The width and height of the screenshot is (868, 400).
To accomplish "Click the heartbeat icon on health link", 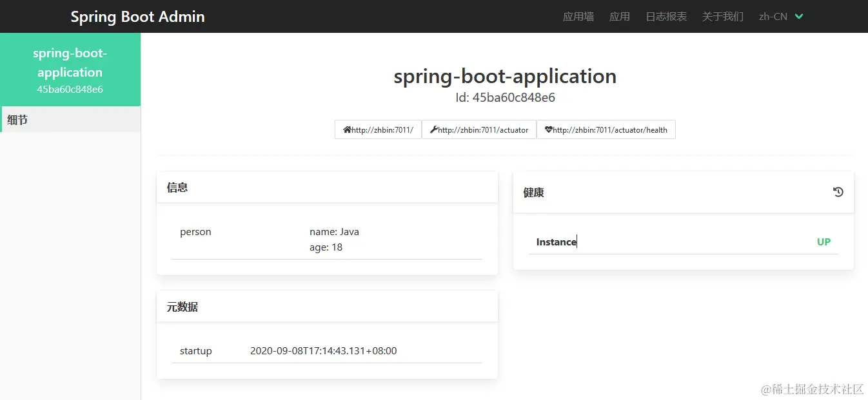I will tap(549, 129).
